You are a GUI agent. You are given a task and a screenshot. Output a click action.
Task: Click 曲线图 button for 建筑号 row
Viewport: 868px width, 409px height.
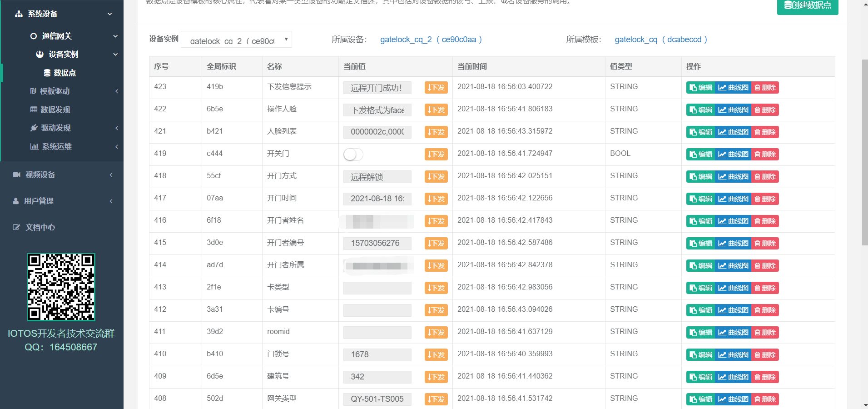point(733,377)
